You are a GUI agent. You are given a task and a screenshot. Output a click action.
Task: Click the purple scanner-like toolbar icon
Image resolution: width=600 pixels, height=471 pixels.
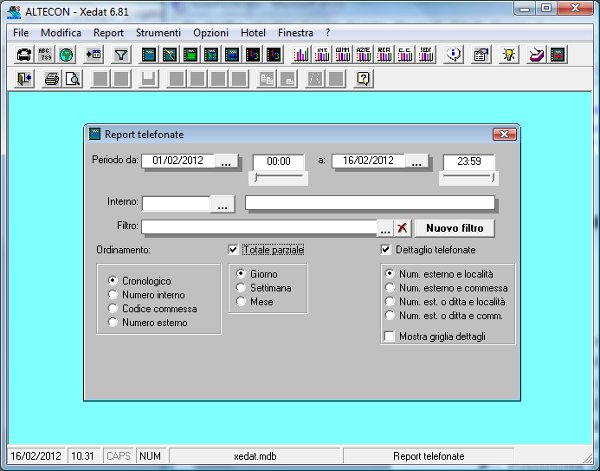point(536,55)
